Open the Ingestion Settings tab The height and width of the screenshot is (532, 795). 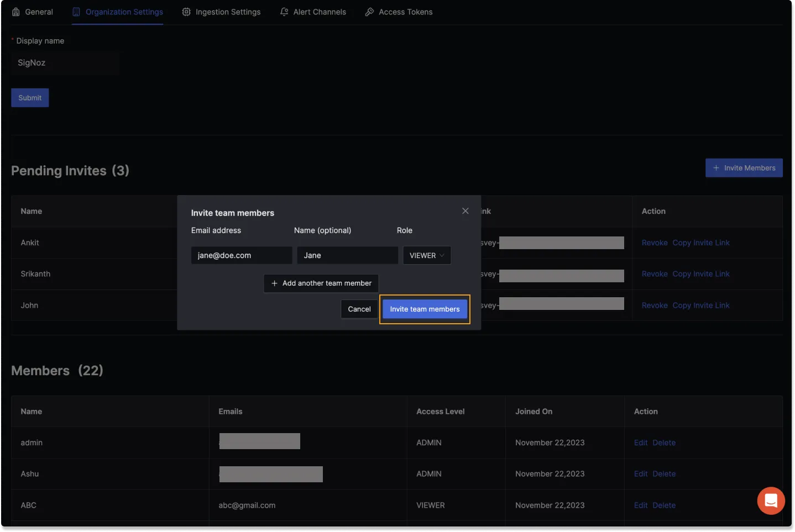coord(221,12)
